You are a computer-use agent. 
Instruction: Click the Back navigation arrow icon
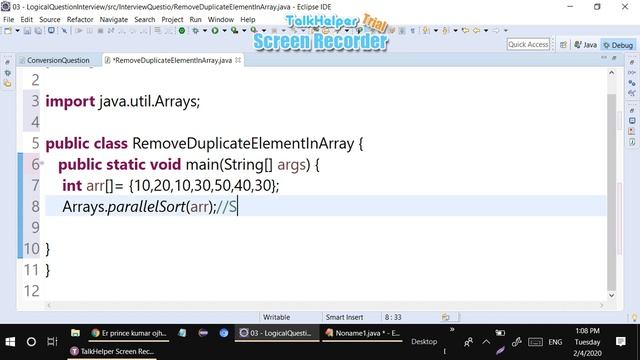point(476,31)
